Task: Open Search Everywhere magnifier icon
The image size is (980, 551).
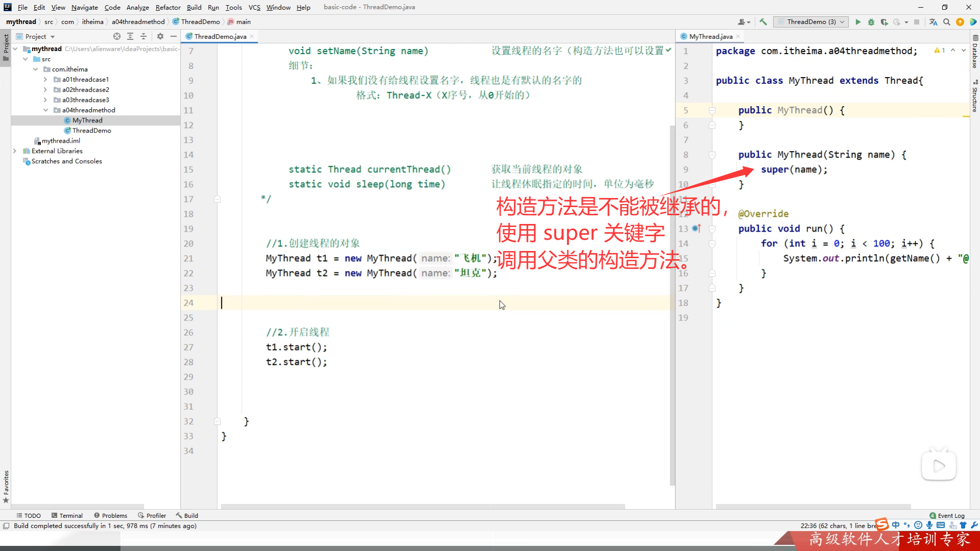Action: (946, 22)
